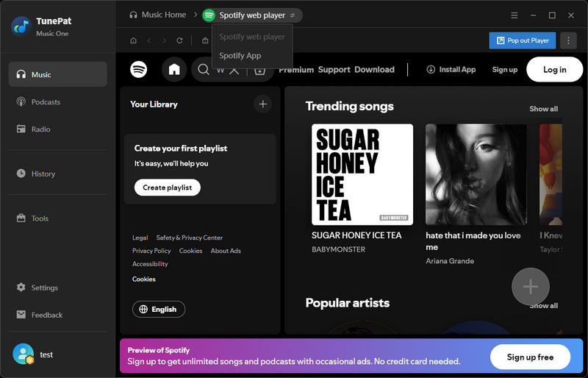The image size is (588, 378).
Task: Click the Popular artists heading
Action: (x=347, y=303)
